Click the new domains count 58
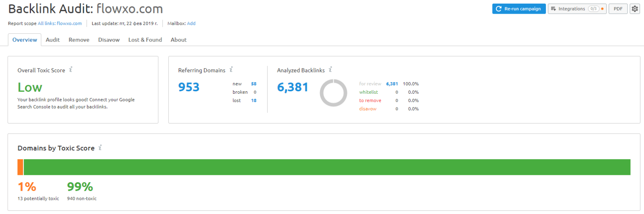The height and width of the screenshot is (214, 644). (254, 84)
